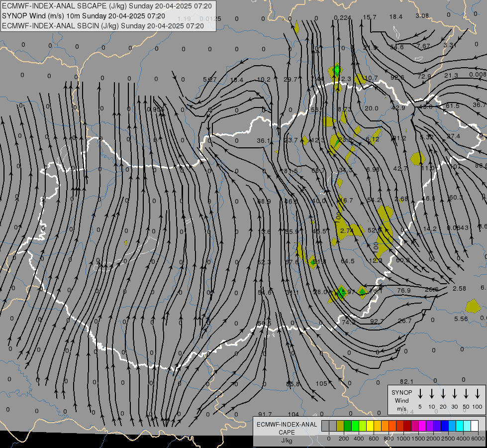Click the olive CAPE patch beside 5.56
Screen dimensions: 487x448
[473, 306]
